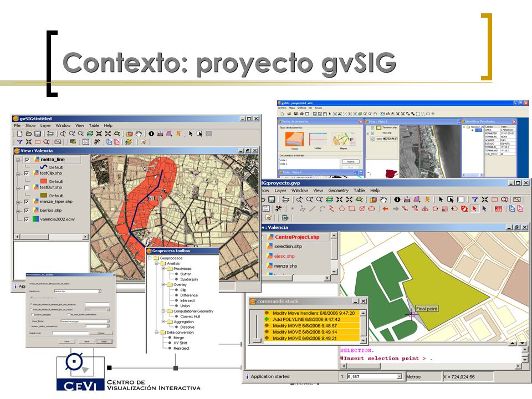Screen dimensions: 532x399
Task: Toggle visibility checkbox for metro_line layer
Action: (x=27, y=160)
